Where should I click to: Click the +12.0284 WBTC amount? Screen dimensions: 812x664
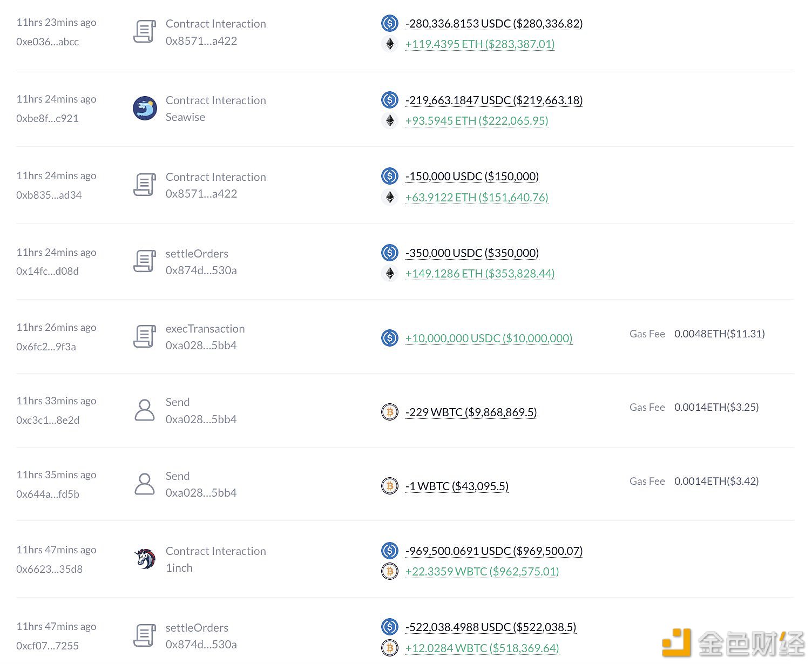click(482, 648)
